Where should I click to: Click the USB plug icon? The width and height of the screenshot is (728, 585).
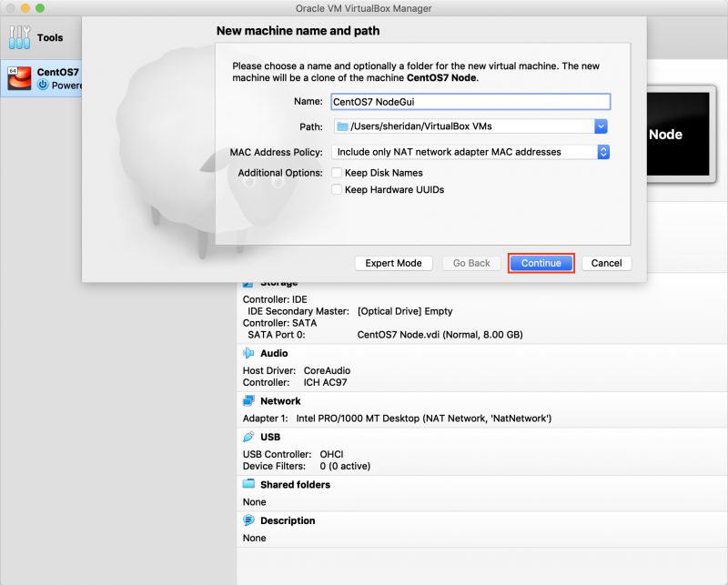pos(248,437)
